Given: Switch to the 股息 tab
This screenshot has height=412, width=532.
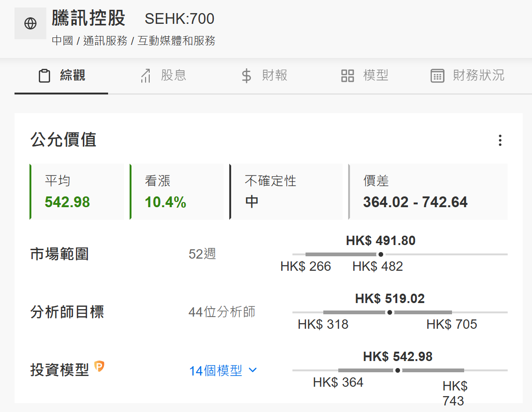Looking at the screenshot, I should [164, 76].
